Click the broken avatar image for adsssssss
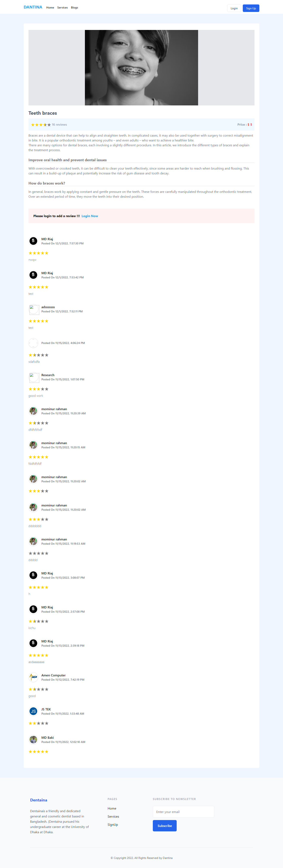This screenshot has width=283, height=868. coord(34,309)
